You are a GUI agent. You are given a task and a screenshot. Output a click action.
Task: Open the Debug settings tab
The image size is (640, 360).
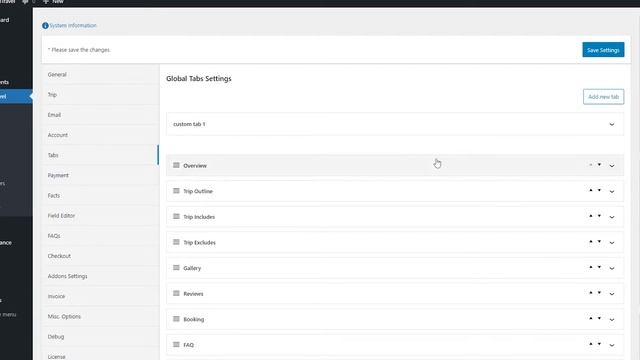[x=100, y=337]
